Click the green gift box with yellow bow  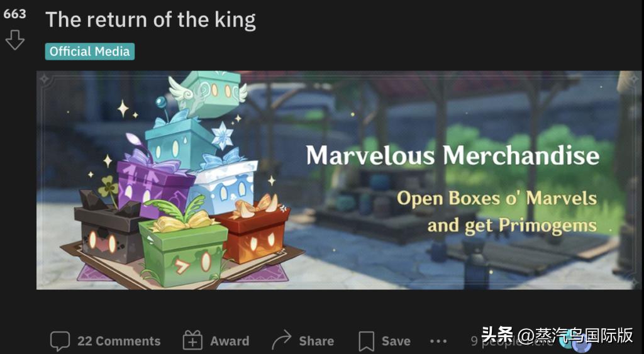click(183, 250)
